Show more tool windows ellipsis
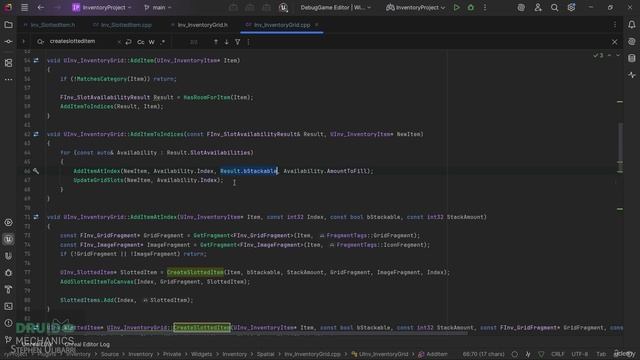The width and height of the screenshot is (640, 360). coord(8,80)
